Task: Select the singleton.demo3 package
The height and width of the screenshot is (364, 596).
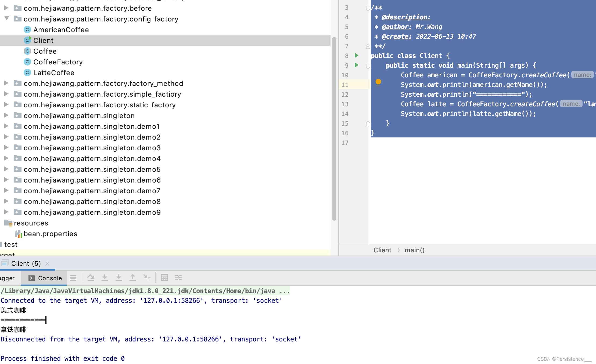Action: pyautogui.click(x=92, y=148)
